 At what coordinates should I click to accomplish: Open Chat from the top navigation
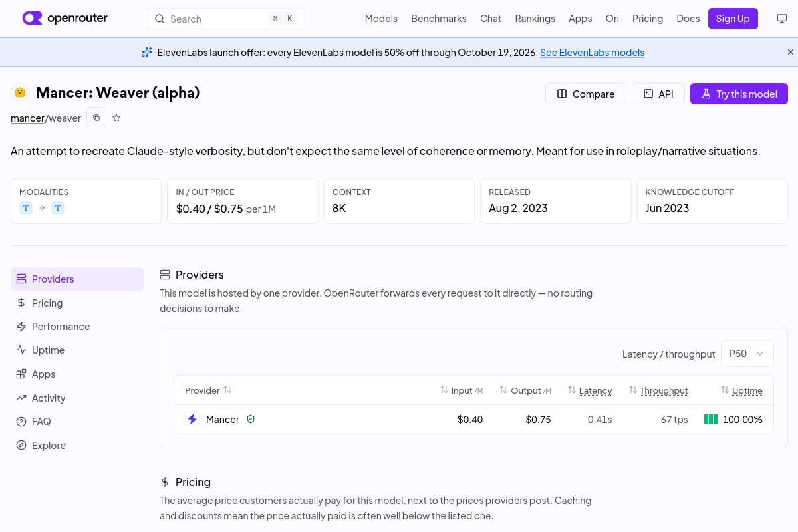click(x=491, y=19)
